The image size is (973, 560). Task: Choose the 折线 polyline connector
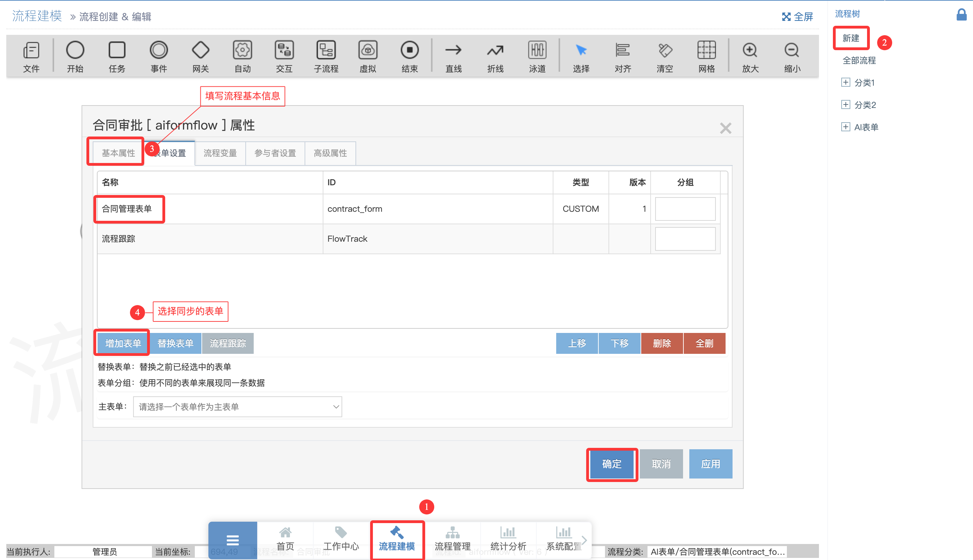(x=495, y=57)
